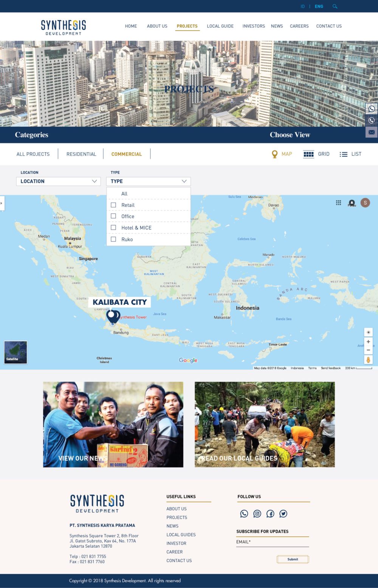Open footer Investor link
This screenshot has height=588, width=378.
tap(177, 543)
